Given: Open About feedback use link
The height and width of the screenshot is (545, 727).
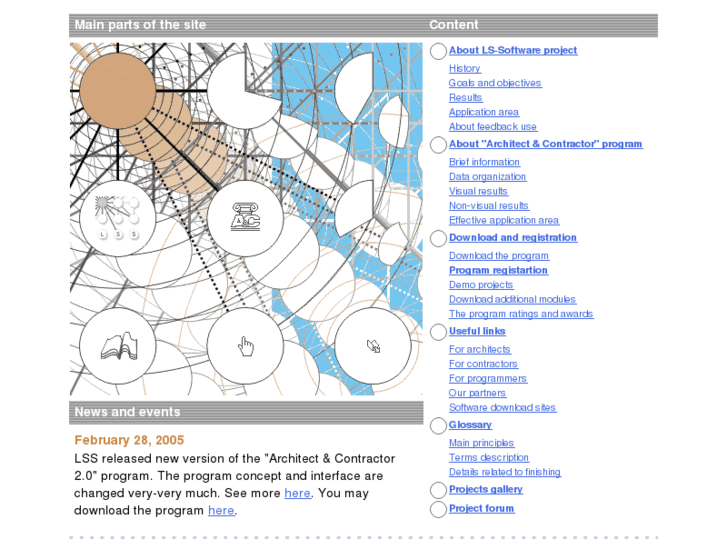Looking at the screenshot, I should click(x=492, y=127).
